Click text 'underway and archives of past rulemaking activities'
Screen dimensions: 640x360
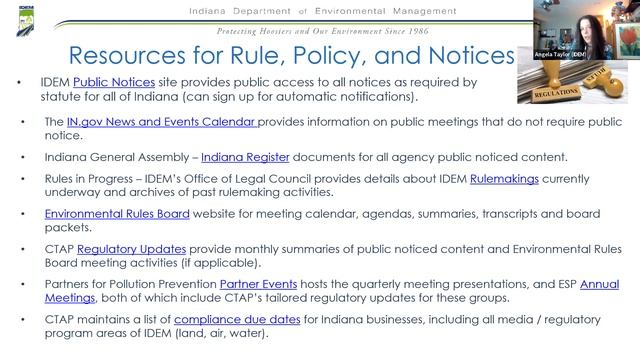(x=188, y=192)
